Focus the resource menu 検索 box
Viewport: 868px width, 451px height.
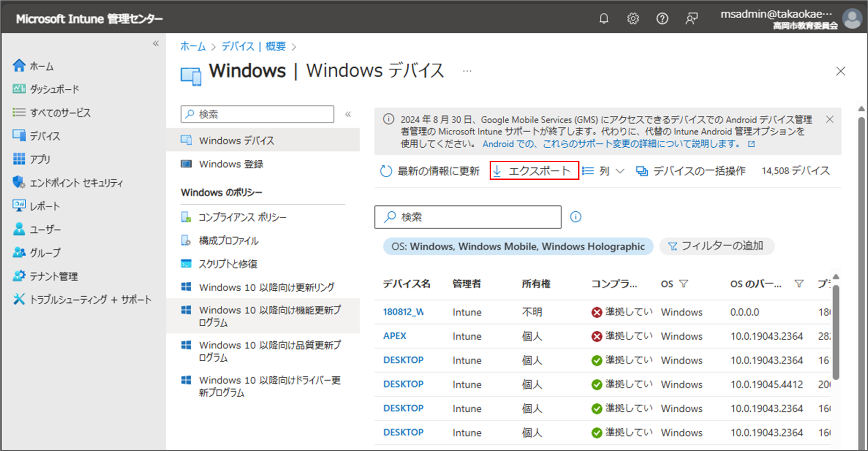click(257, 114)
